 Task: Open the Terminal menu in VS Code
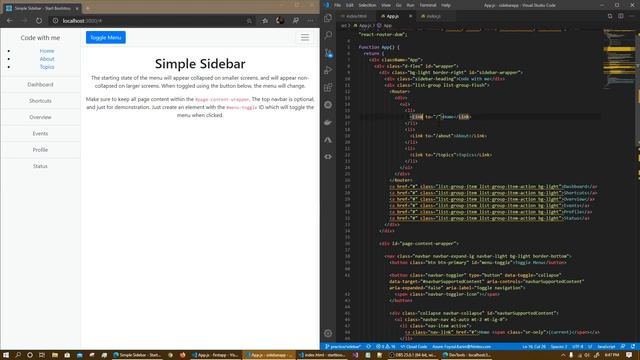(428, 5)
